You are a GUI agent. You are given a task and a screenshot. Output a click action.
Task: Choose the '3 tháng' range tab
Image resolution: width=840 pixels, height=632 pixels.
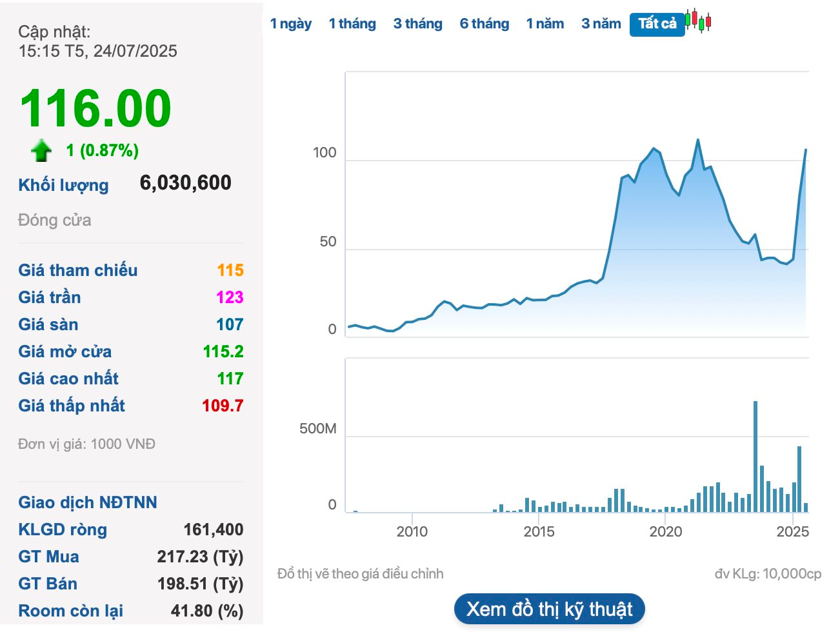click(x=418, y=24)
